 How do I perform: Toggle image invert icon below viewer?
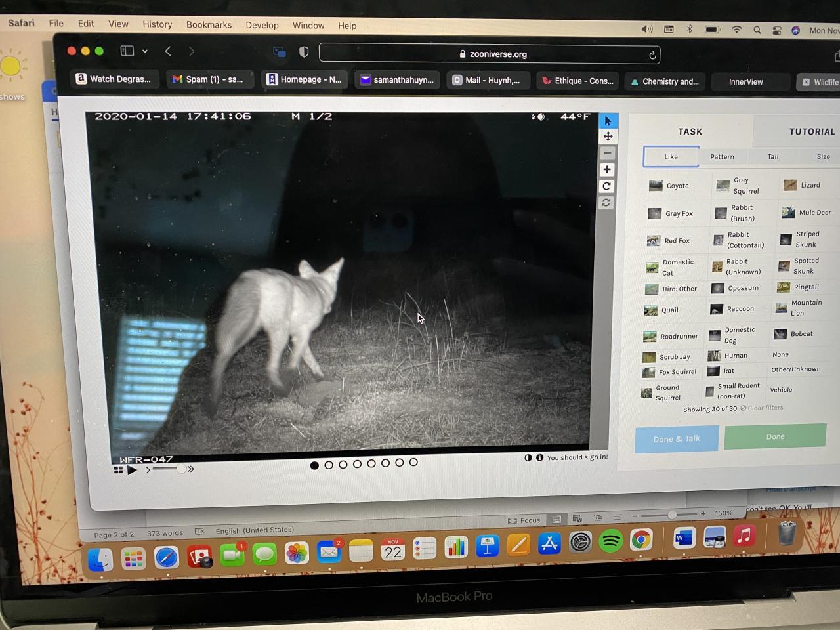pyautogui.click(x=528, y=457)
